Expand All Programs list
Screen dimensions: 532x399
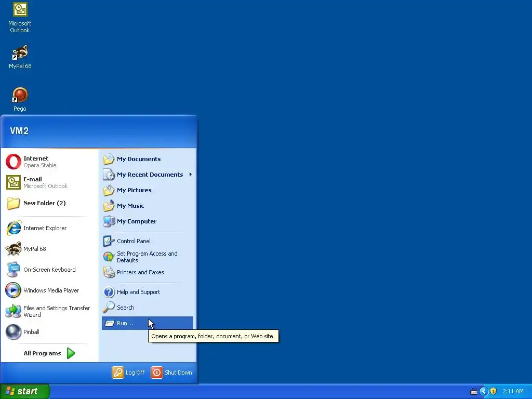(x=49, y=353)
